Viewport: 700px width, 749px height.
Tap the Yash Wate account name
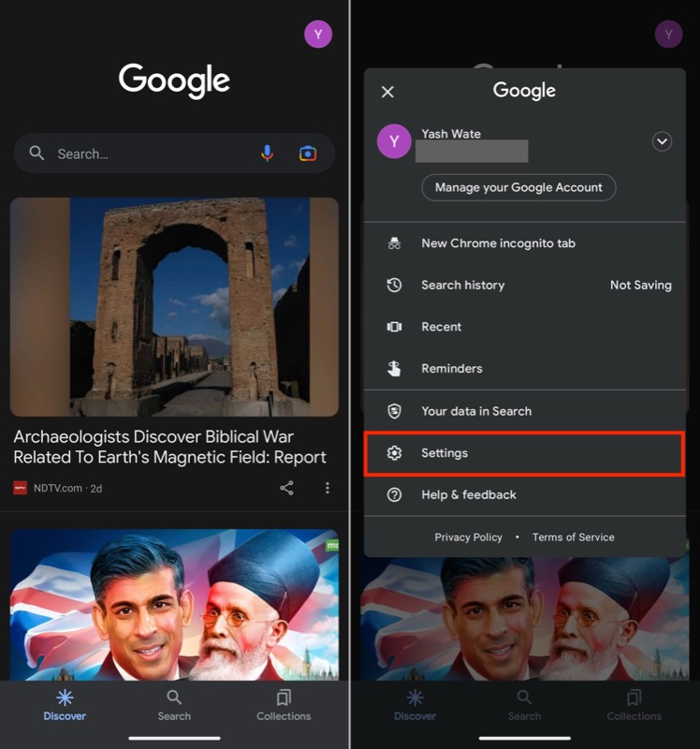[x=451, y=134]
